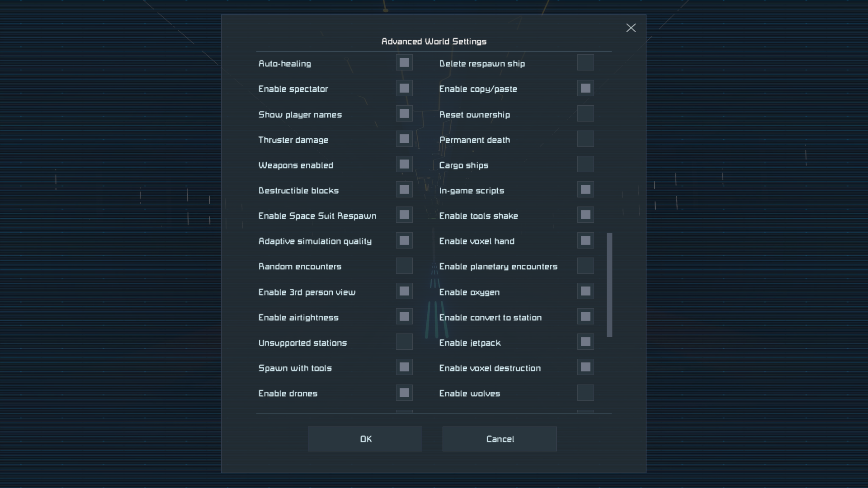Uncheck Enable drones checkbox
Viewport: 868px width, 488px height.
pos(404,393)
